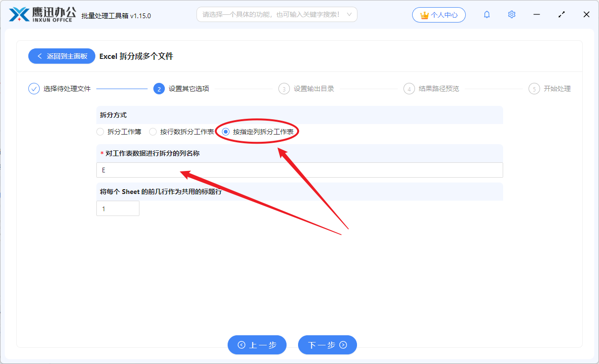Click the notification bell icon
The height and width of the screenshot is (364, 599).
point(486,14)
